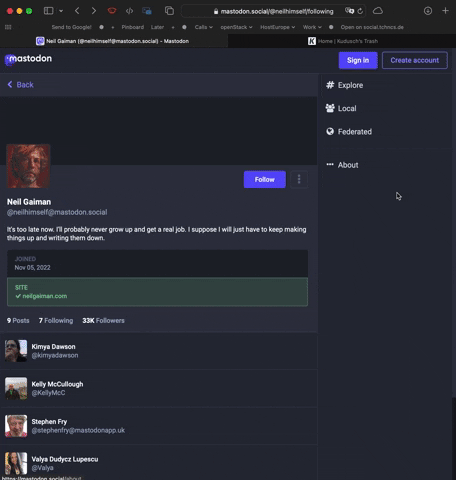Open Safari sidebar toggle icon
Image resolution: width=456 pixels, height=480 pixels.
48,11
